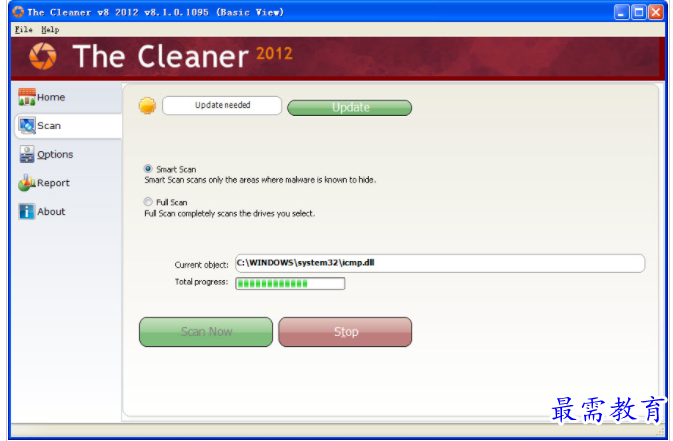This screenshot has width=673, height=441.
Task: Open the About tab label
Action: 51,211
